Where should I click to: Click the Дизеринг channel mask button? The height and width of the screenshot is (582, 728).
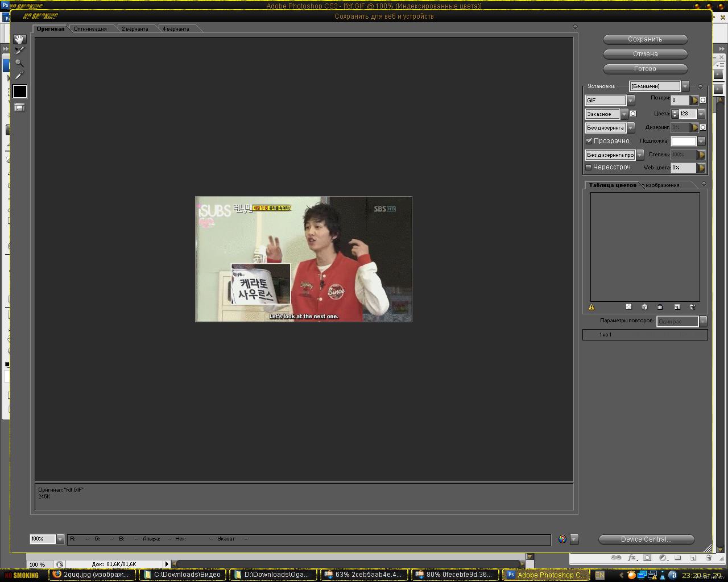click(x=703, y=127)
